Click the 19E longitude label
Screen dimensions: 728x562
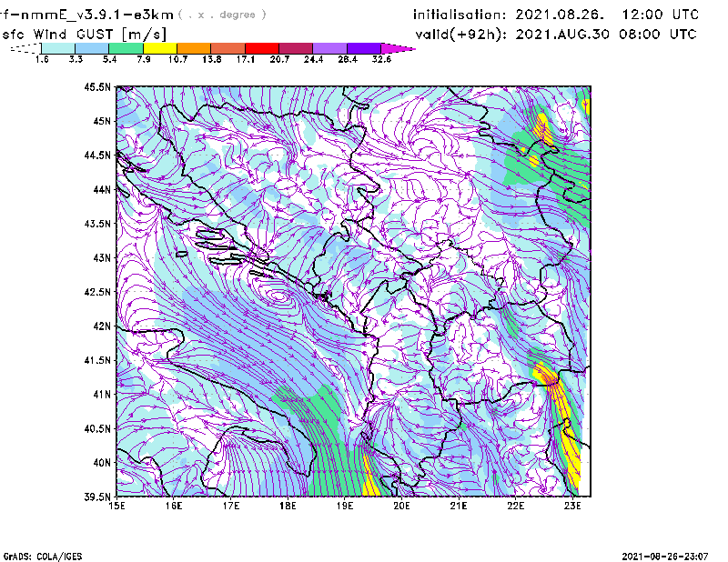[345, 506]
